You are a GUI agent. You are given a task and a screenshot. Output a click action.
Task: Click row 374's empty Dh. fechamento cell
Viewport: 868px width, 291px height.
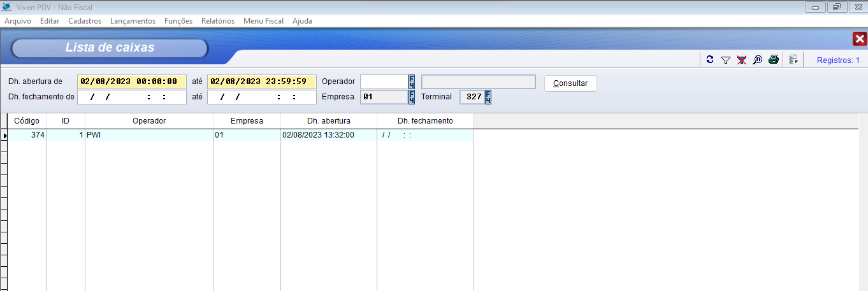click(x=425, y=135)
